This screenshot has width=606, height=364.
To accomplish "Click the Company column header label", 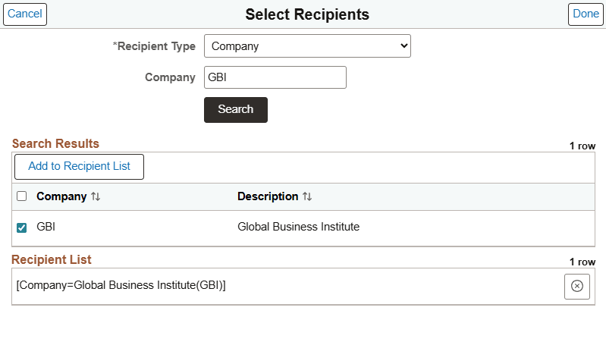I will (x=61, y=196).
